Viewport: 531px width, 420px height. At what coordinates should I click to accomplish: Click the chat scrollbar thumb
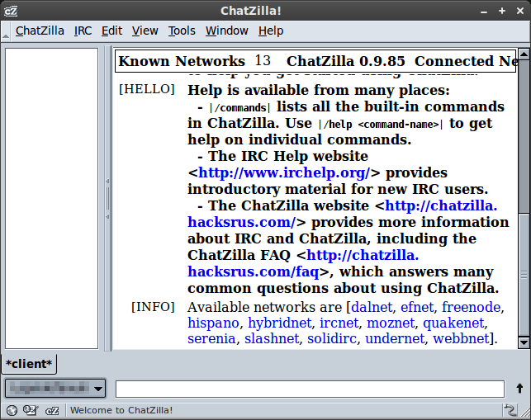(x=524, y=275)
